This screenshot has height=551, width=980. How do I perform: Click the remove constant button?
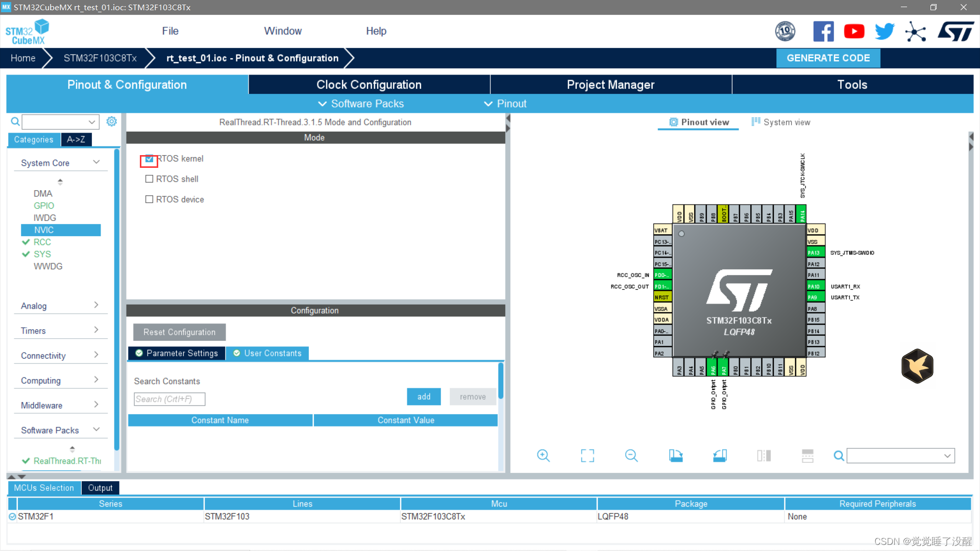(x=473, y=397)
